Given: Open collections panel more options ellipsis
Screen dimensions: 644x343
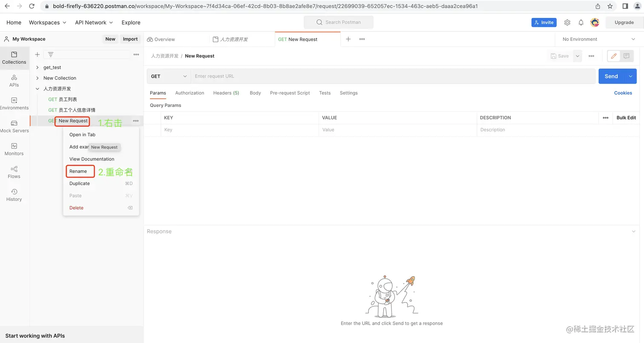Looking at the screenshot, I should coord(136,54).
